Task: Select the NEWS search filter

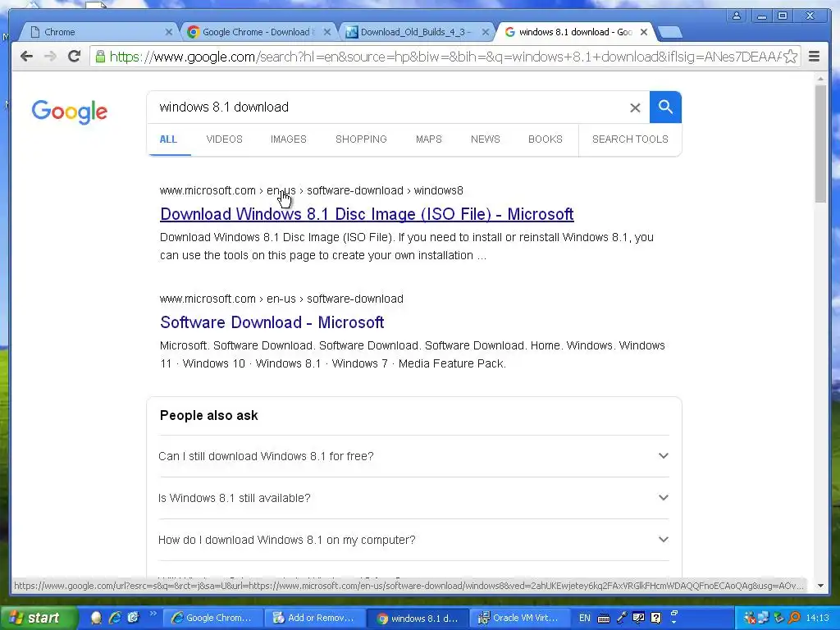Action: [x=486, y=139]
